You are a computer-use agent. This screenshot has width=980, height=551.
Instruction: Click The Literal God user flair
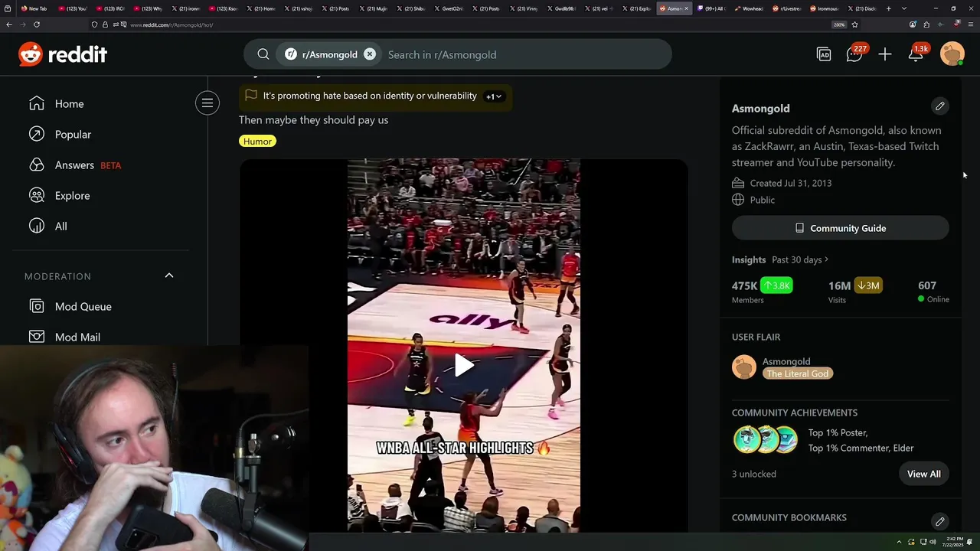tap(798, 374)
